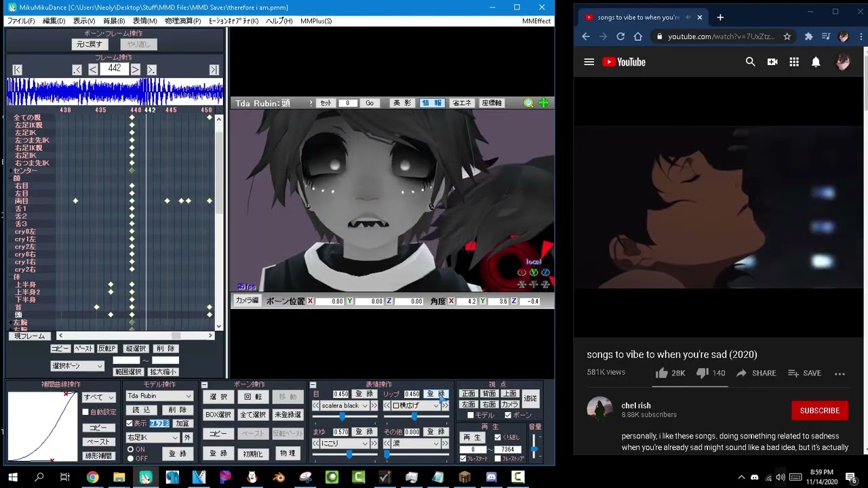
Task: Open 涙 other morph dropdown
Action: [416, 444]
